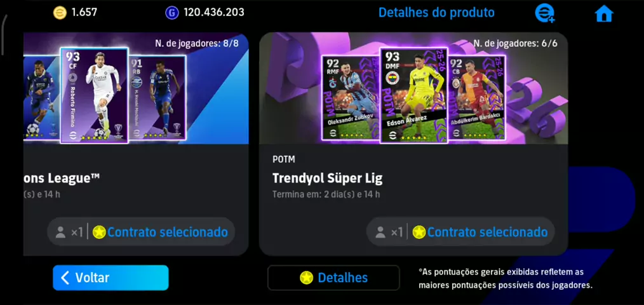Tap the GP currency icon
The height and width of the screenshot is (305, 644).
(172, 12)
